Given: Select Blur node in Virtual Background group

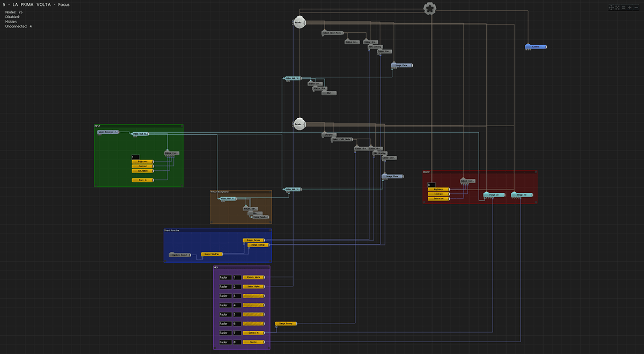Looking at the screenshot, I should pos(255,213).
